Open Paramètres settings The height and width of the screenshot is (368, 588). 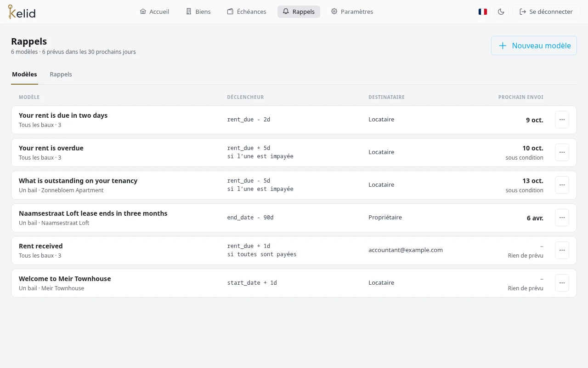tap(352, 12)
